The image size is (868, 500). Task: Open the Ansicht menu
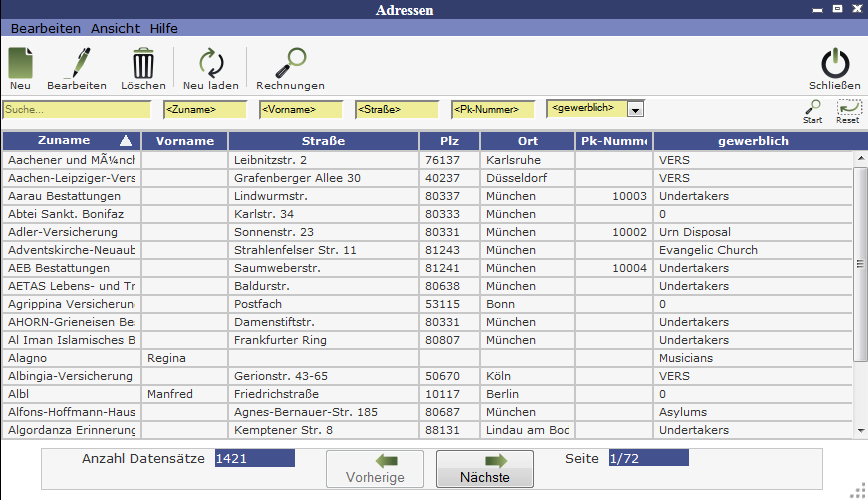pos(115,29)
